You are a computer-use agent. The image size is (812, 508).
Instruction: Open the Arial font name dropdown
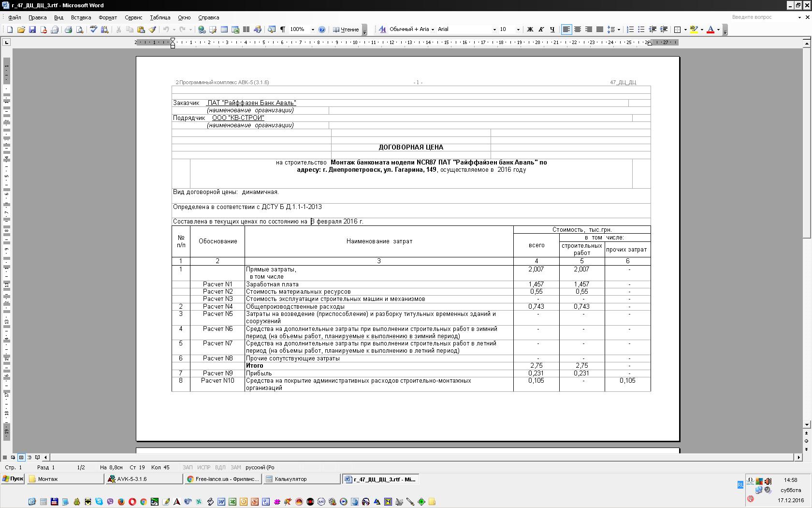(x=494, y=30)
